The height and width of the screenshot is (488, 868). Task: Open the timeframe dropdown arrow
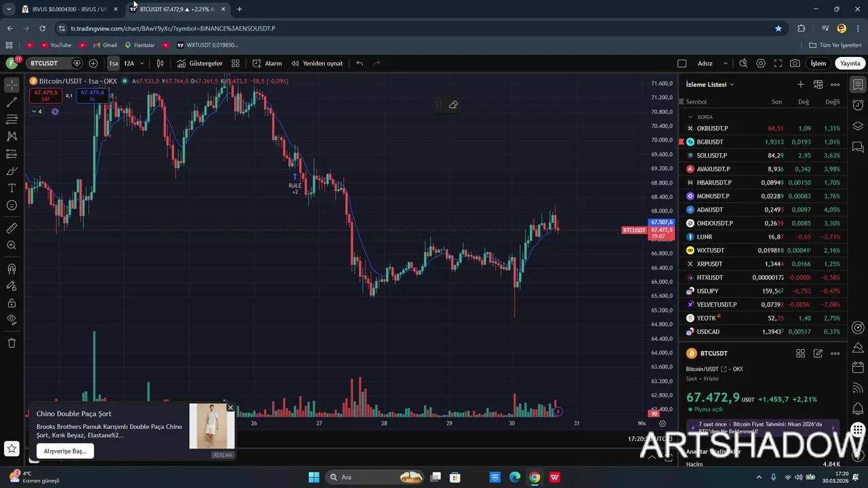tap(142, 63)
